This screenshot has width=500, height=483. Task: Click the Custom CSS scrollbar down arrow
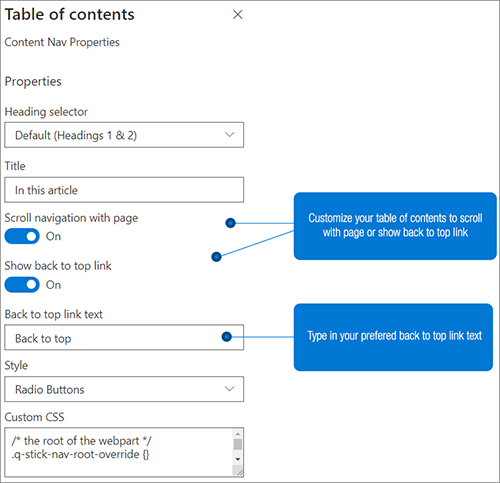coord(238,459)
